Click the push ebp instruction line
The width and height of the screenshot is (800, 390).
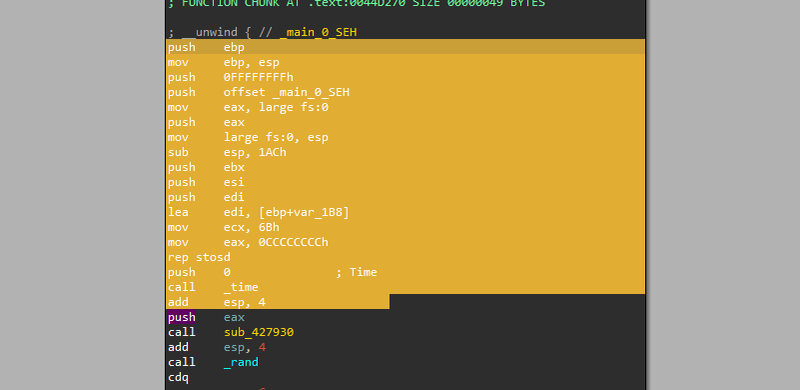[406, 47]
